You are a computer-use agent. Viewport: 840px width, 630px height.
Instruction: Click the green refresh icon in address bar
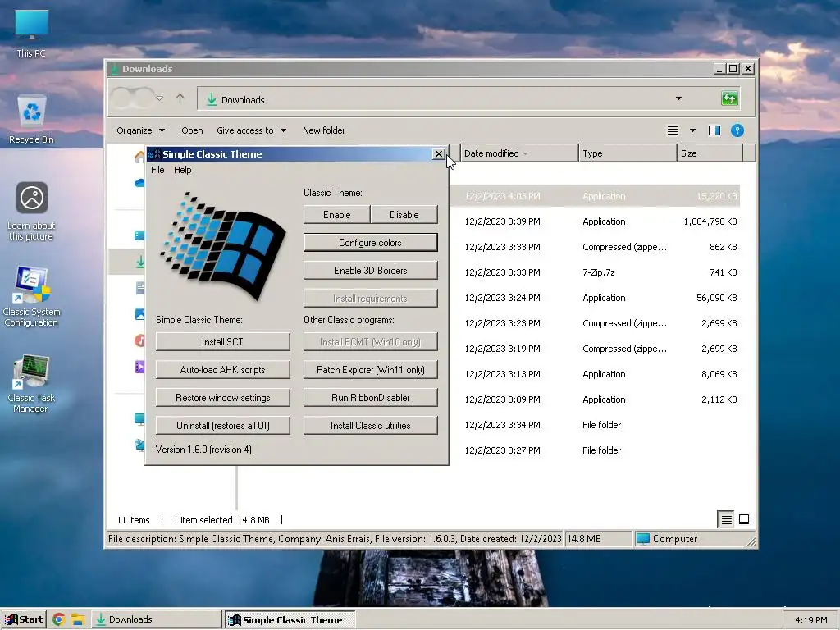pyautogui.click(x=729, y=98)
